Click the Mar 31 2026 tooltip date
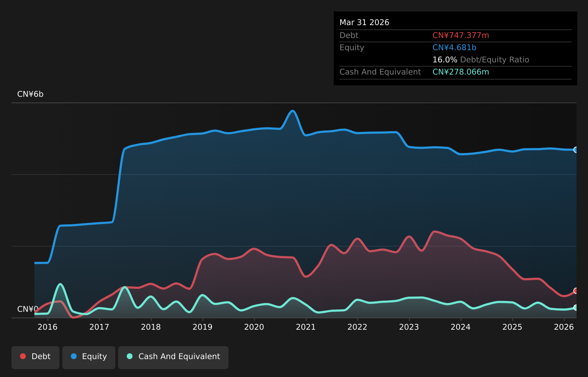The image size is (588, 377). (x=364, y=23)
